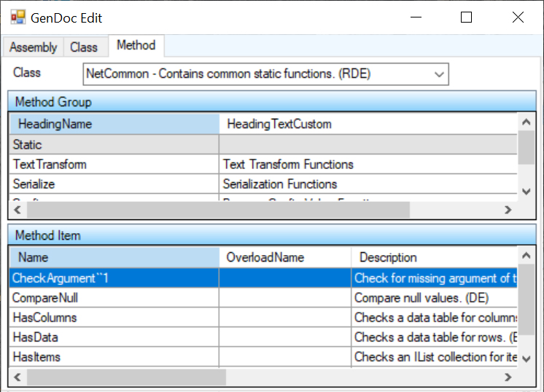
Task: Click Method Item scroll up arrow
Action: tap(526, 256)
